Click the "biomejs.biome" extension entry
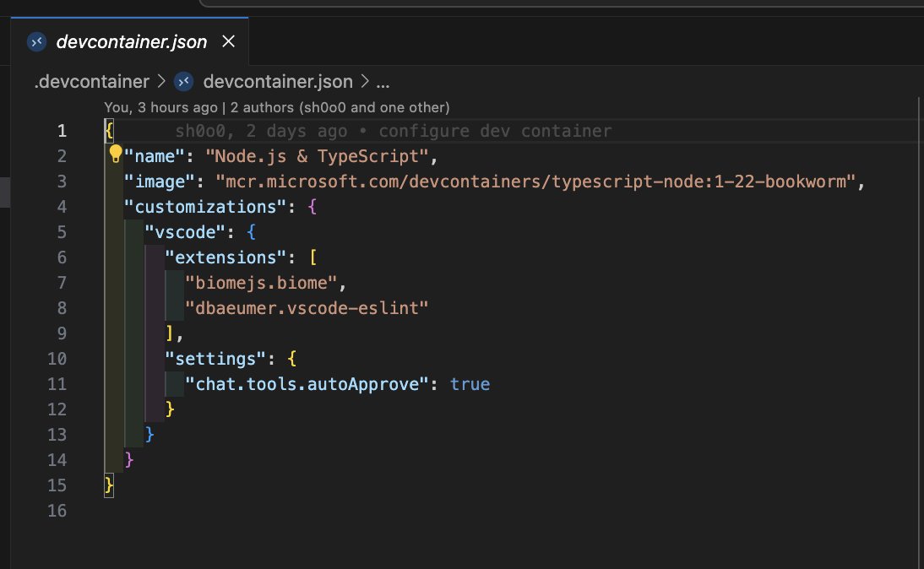The image size is (924, 569). (261, 283)
